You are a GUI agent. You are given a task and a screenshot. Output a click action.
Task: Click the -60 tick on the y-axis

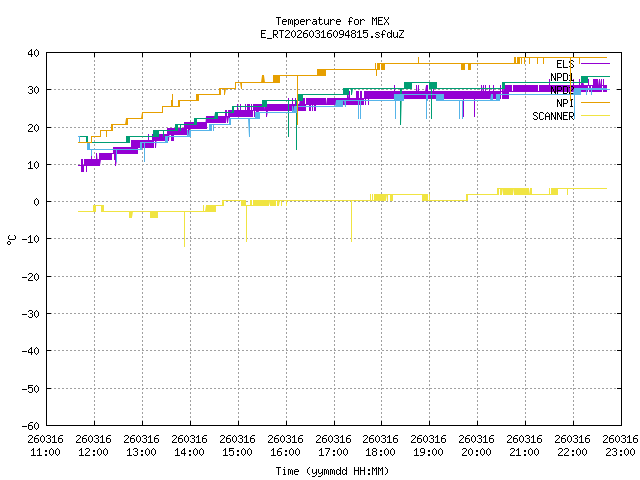pos(30,426)
